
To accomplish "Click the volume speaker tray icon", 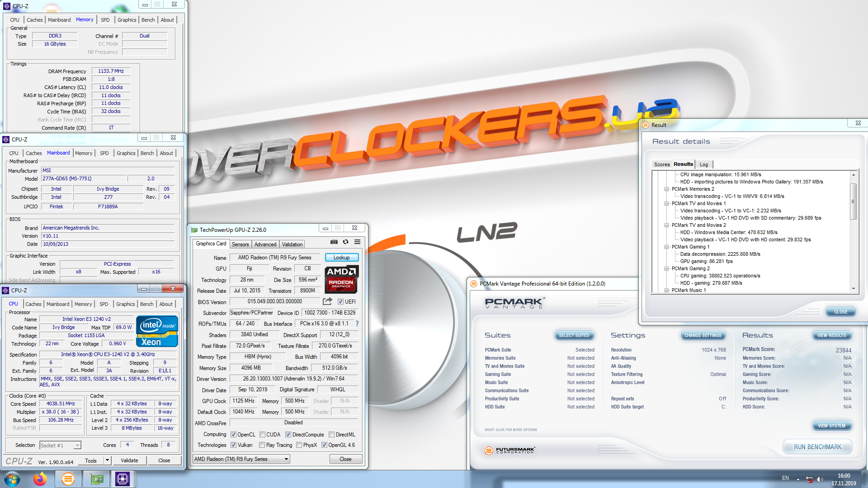I will click(x=820, y=479).
